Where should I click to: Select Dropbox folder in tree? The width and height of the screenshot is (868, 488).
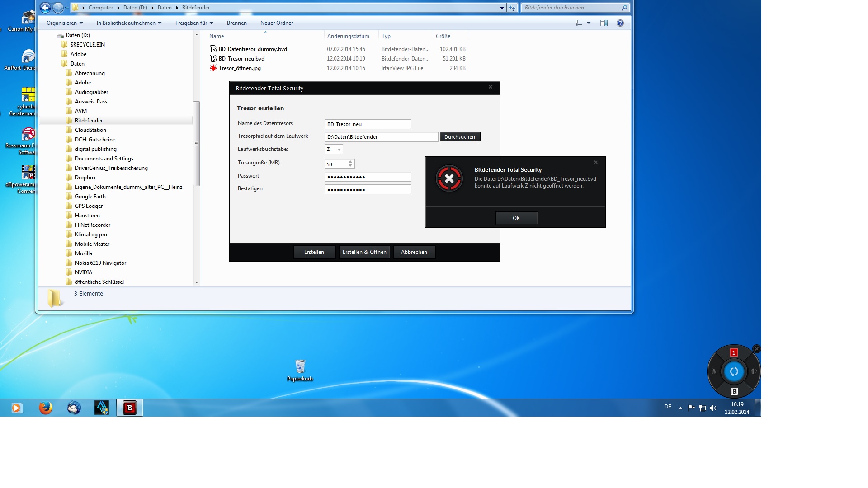pos(85,178)
